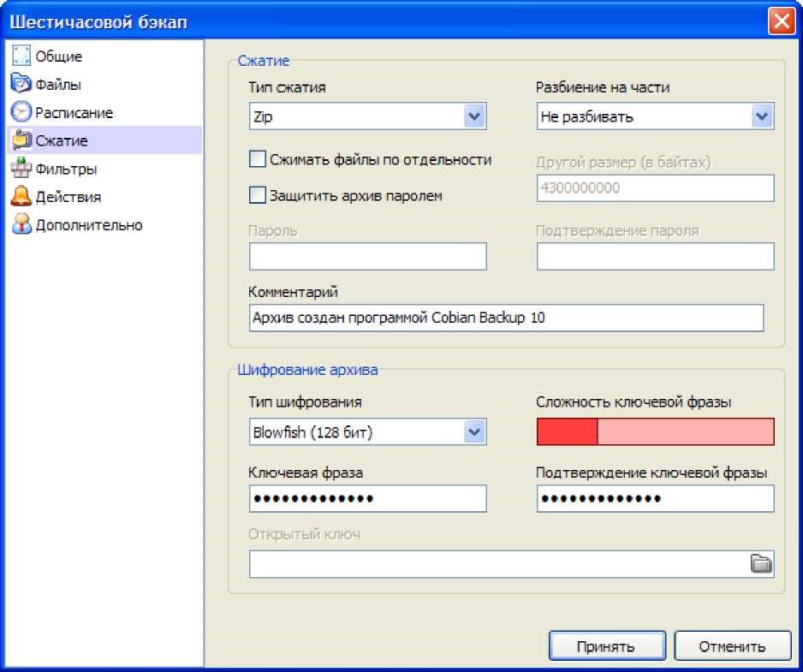Open the Действия page
The image size is (803, 672).
(x=104, y=196)
